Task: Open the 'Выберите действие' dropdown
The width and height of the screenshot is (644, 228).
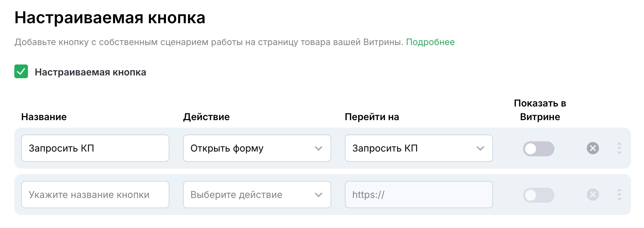Action: (257, 195)
